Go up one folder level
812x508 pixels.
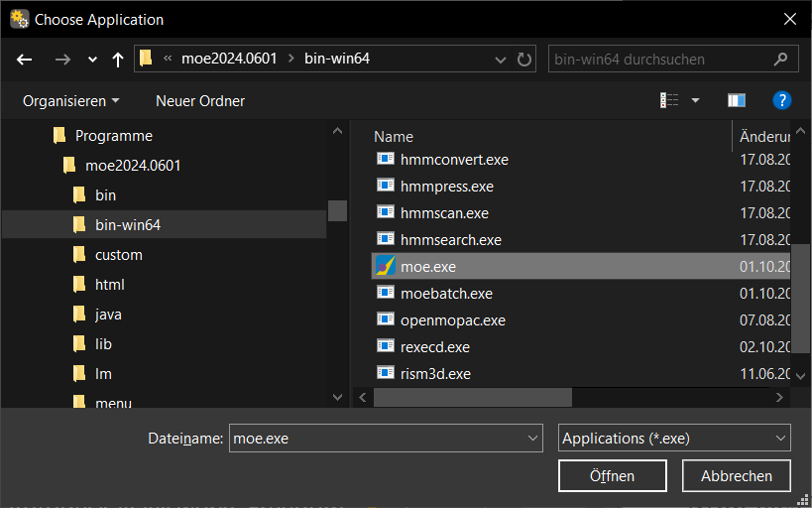coord(118,60)
